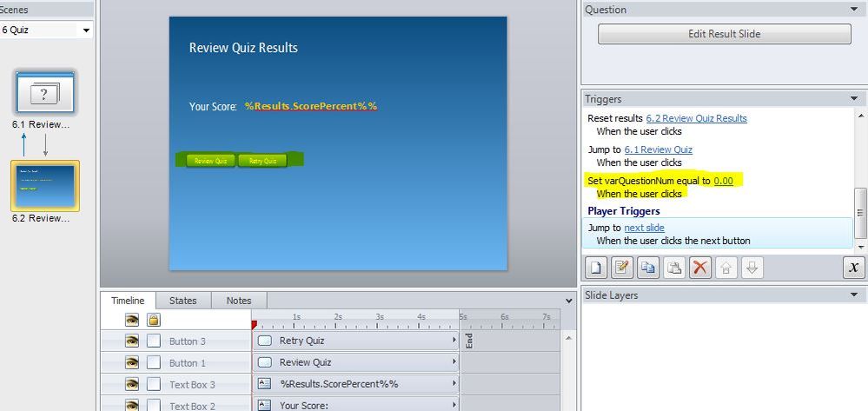Paste trigger using clipboard icon
Image resolution: width=868 pixels, height=411 pixels.
coord(673,268)
